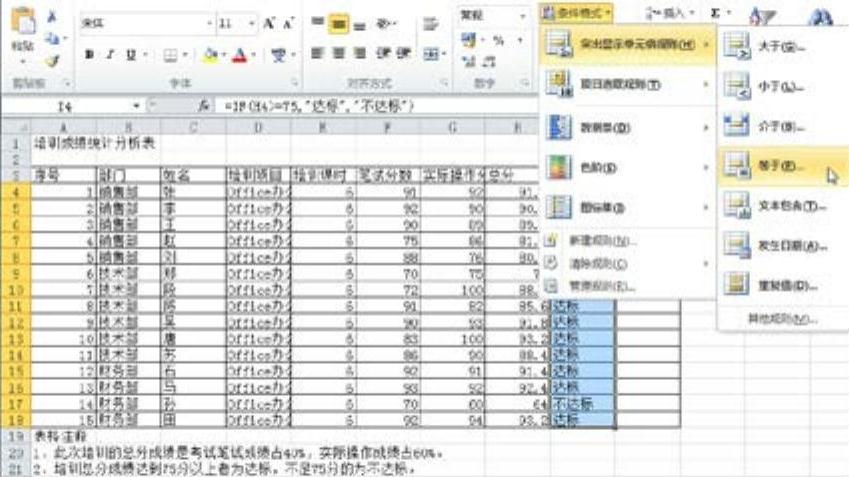Select Duplicate Values (重复值) rule

[782, 285]
